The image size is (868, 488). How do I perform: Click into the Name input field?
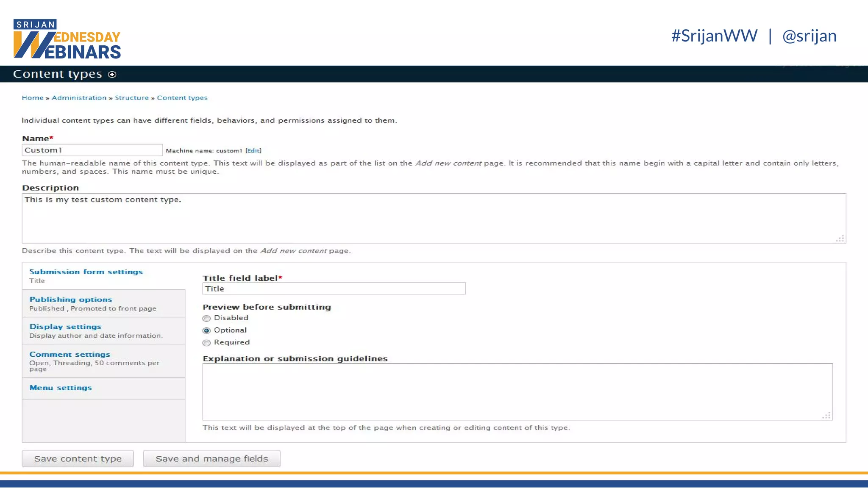[x=92, y=150]
